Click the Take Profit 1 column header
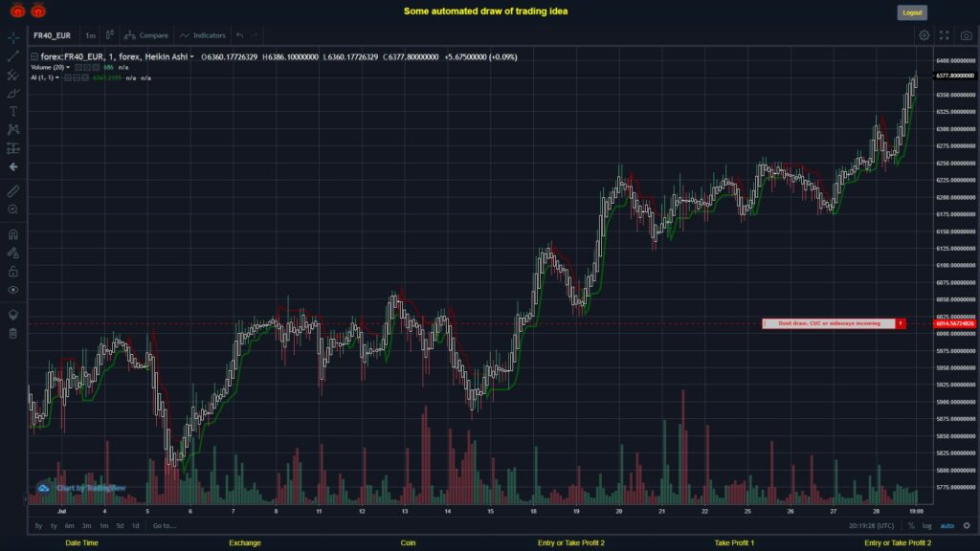The image size is (980, 551). (x=734, y=543)
